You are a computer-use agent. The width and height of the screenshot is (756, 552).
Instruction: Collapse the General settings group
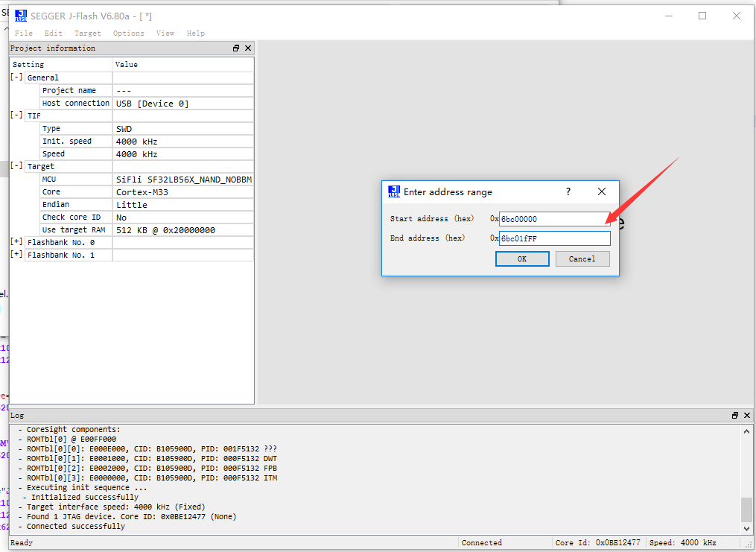pos(16,77)
